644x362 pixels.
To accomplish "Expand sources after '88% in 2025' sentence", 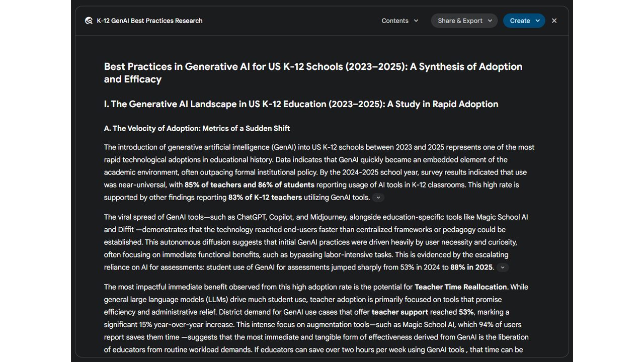I will 502,267.
